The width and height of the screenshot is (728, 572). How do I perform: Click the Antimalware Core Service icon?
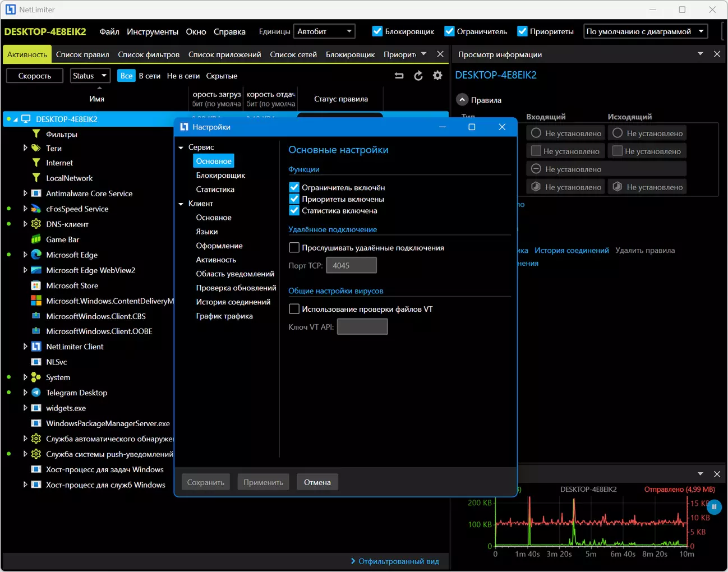(x=36, y=193)
